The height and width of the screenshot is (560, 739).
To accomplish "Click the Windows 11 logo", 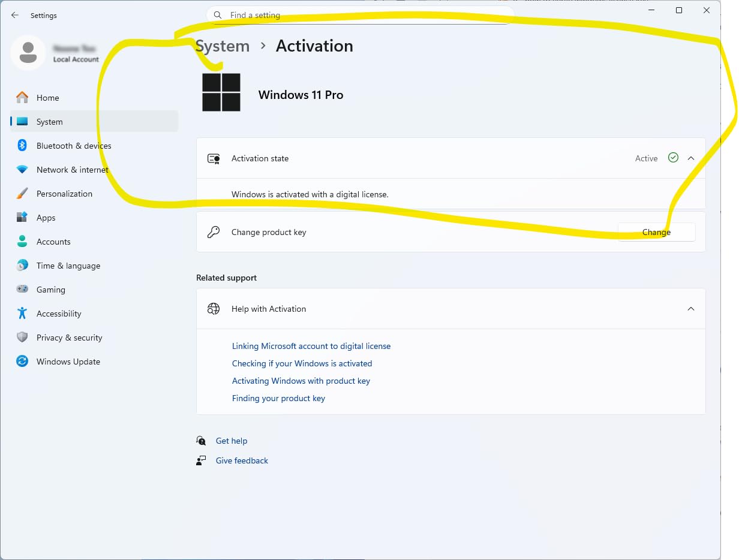I will [x=221, y=92].
